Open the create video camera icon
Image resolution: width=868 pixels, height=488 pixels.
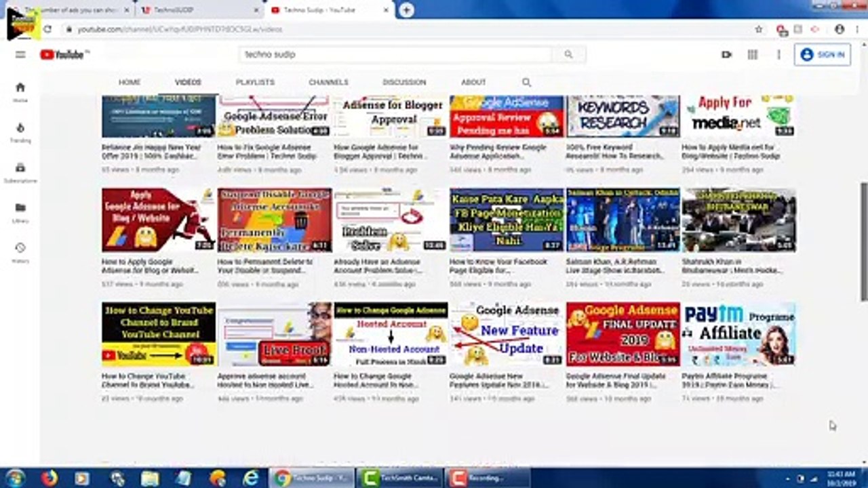726,55
